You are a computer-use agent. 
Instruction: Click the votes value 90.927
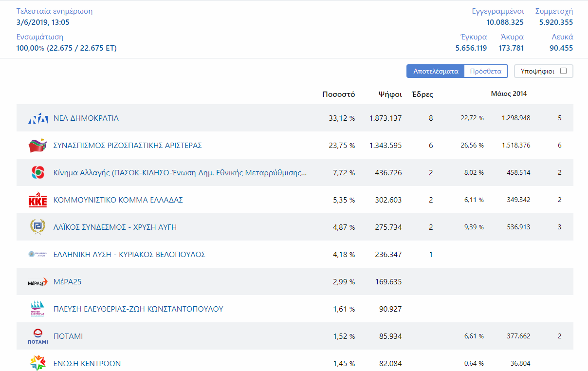[390, 309]
